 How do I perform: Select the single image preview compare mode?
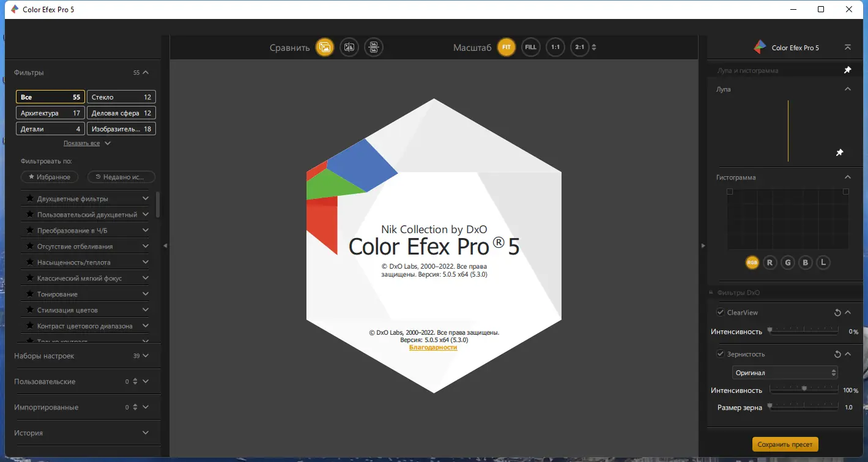click(x=325, y=47)
